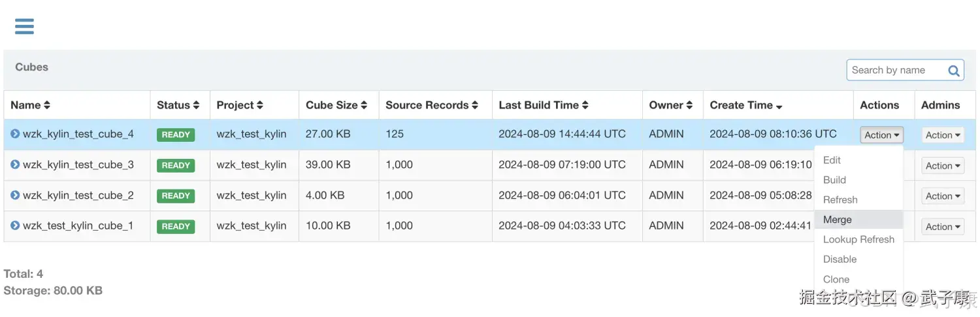Screen dimensions: 980x317
Task: Expand details for wzk_kylin_test_cube_4 row
Action: click(x=15, y=134)
